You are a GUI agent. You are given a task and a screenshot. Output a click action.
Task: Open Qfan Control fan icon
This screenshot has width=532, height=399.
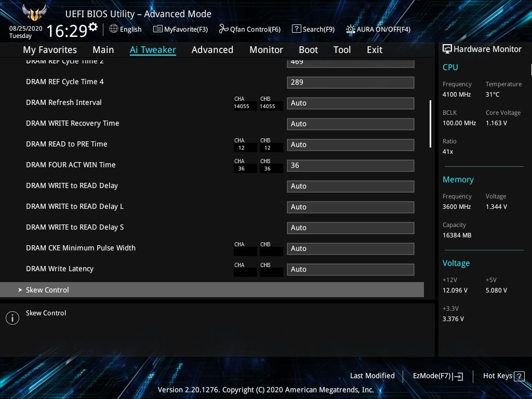(x=223, y=29)
